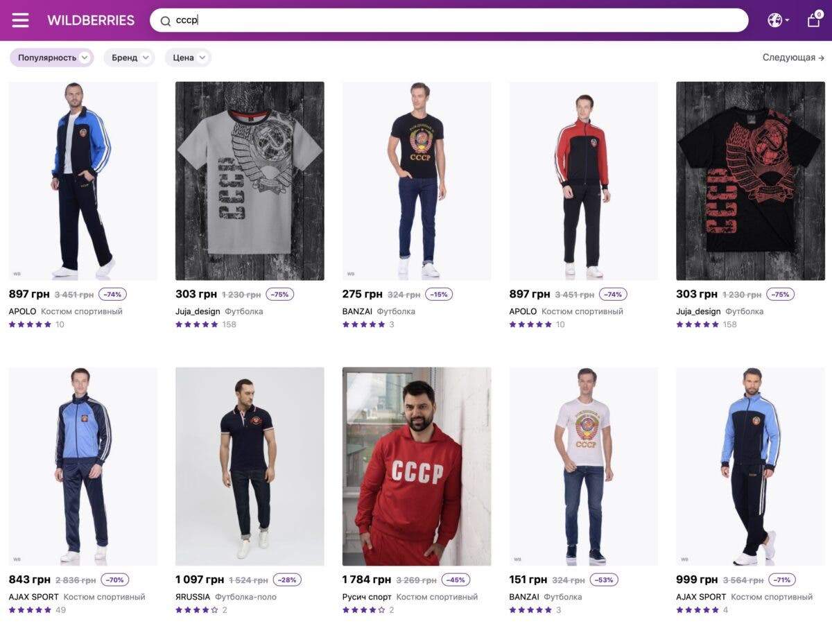Image resolution: width=832 pixels, height=644 pixels.
Task: Open the hamburger main menu
Action: [21, 20]
